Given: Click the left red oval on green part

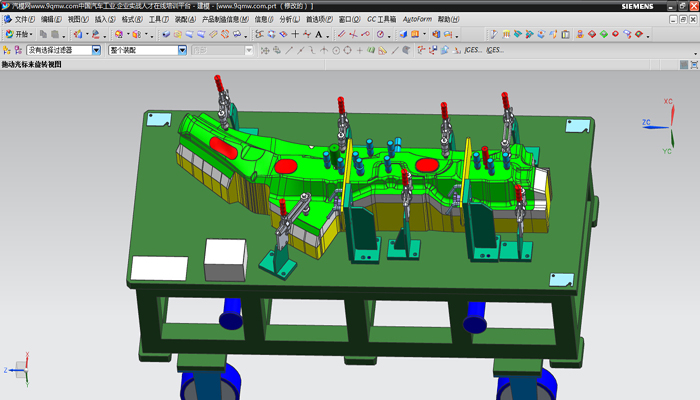Looking at the screenshot, I should [x=223, y=148].
